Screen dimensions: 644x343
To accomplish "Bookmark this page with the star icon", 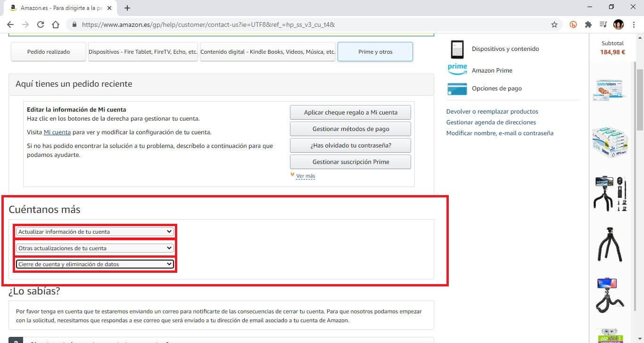I will point(554,24).
